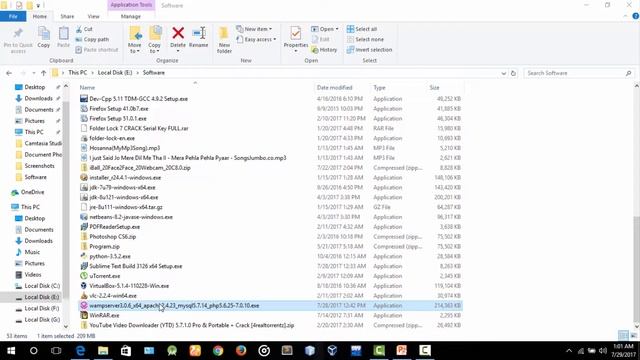Switch to the View ribbon tab
Viewport: 640px width, 360px height.
coord(93,16)
